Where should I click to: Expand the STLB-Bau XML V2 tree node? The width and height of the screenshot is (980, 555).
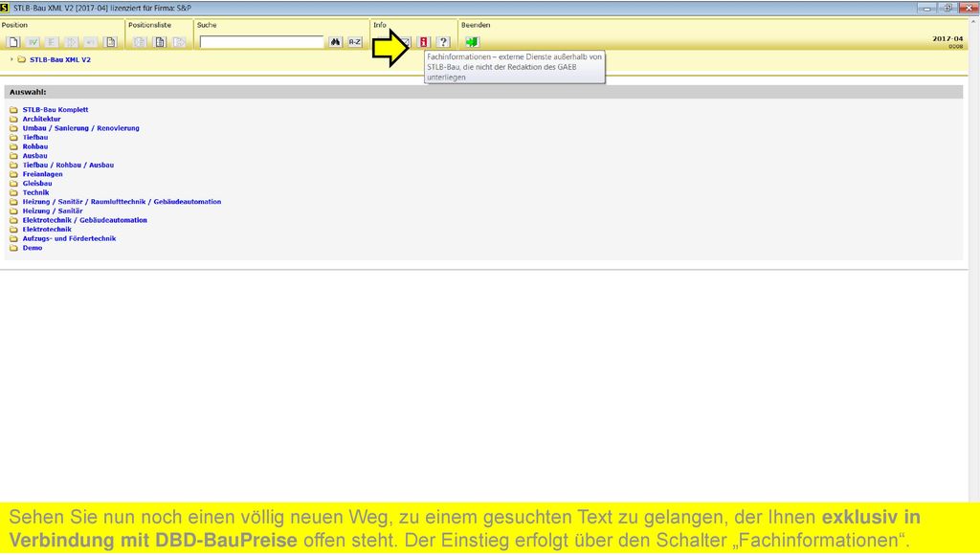coord(11,59)
